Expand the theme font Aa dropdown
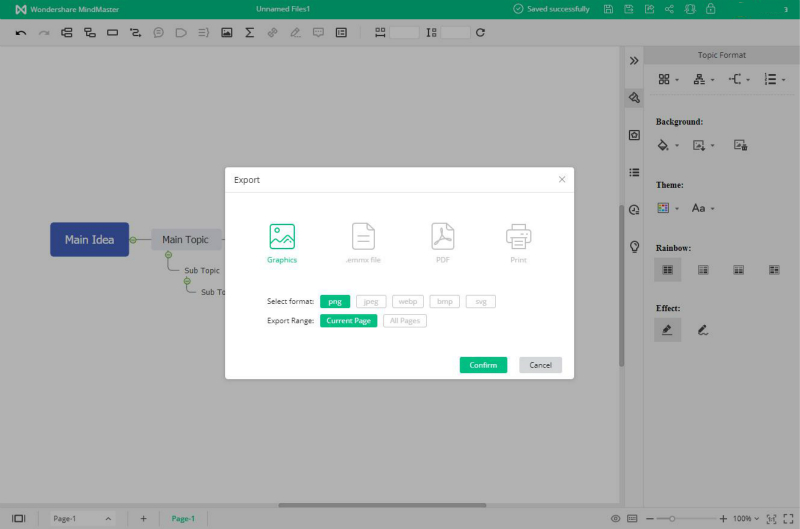The image size is (800, 529). [703, 208]
